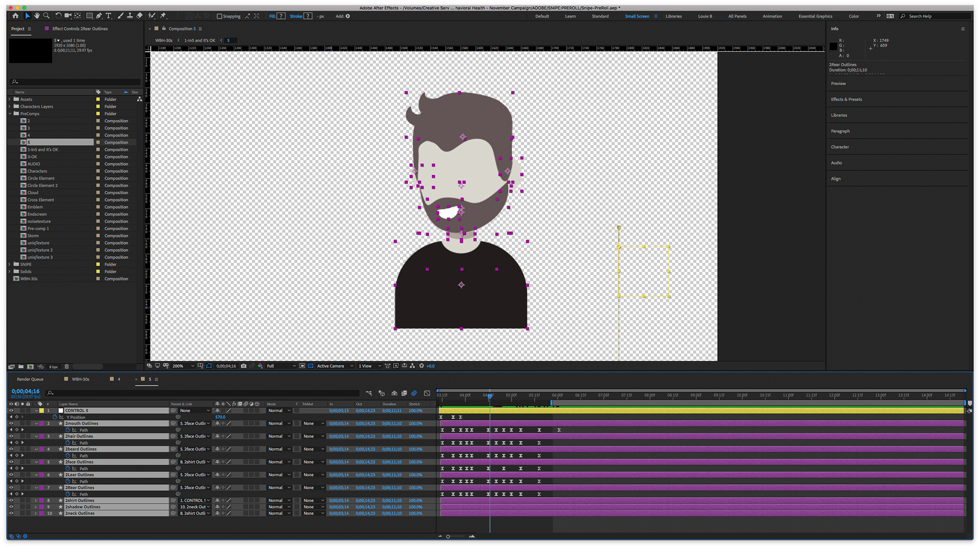Click the channel color swatch in view controls
Image resolution: width=980 pixels, height=548 pixels.
[x=260, y=366]
